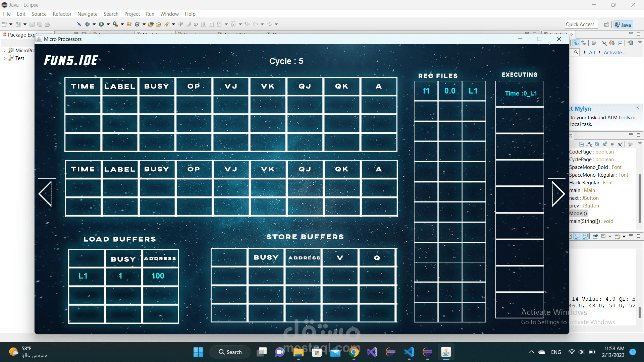Open the Run button dropdown arrow
644x362 pixels.
108,24
